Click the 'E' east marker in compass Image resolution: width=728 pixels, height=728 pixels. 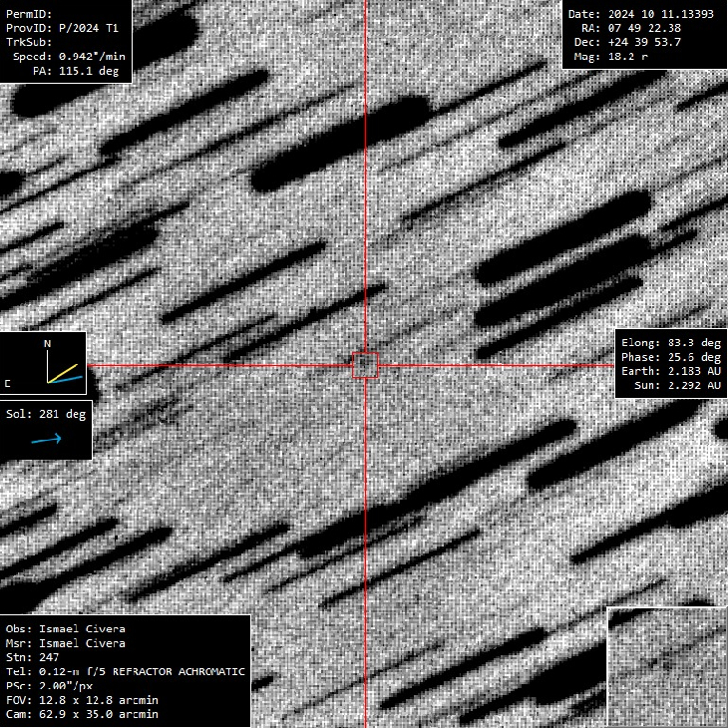8,383
